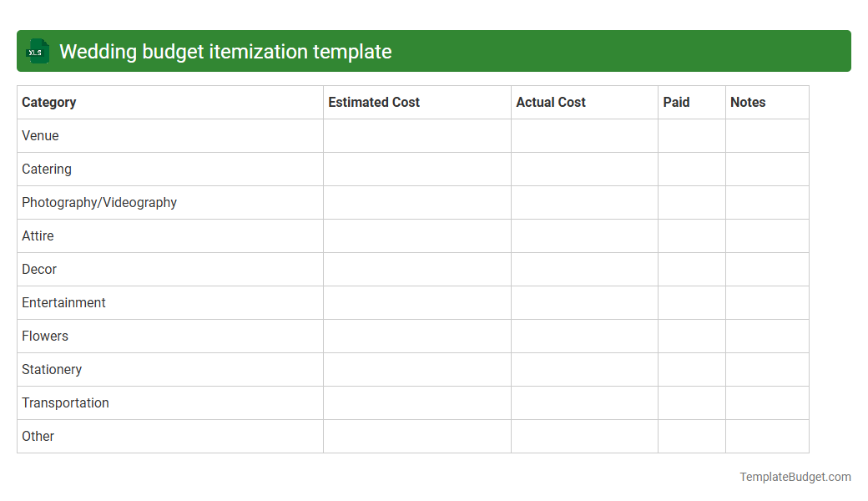The width and height of the screenshot is (868, 501).
Task: Click the Actual Cost column header
Action: coord(551,102)
